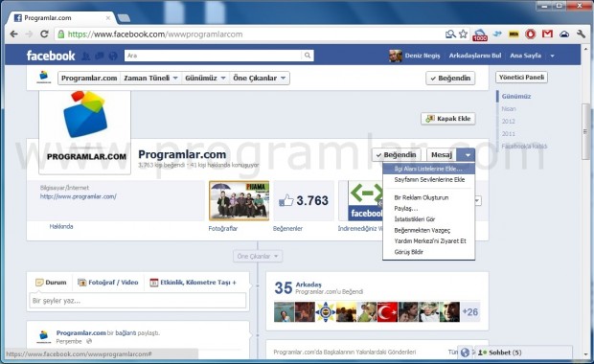Image resolution: width=594 pixels, height=364 pixels.
Task: Open grey Öne Çıkanlar timeline filter
Action: [258, 257]
